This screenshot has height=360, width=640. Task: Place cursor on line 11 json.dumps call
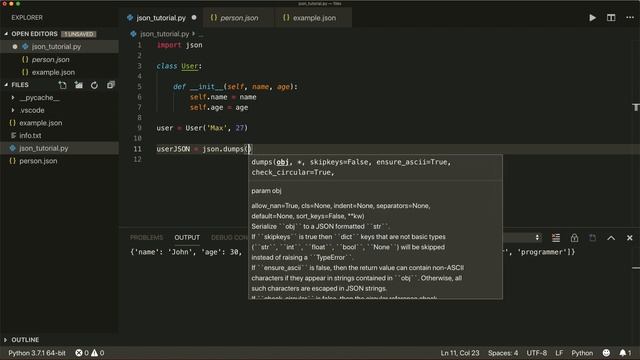coord(226,149)
